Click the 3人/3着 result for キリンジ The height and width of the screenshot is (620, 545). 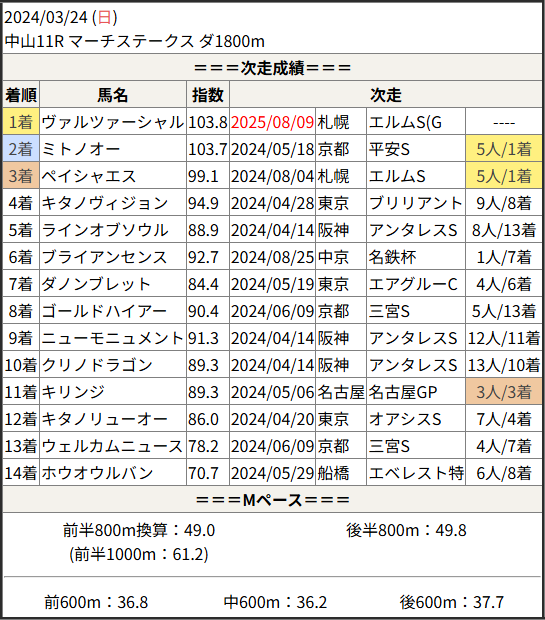tap(504, 392)
